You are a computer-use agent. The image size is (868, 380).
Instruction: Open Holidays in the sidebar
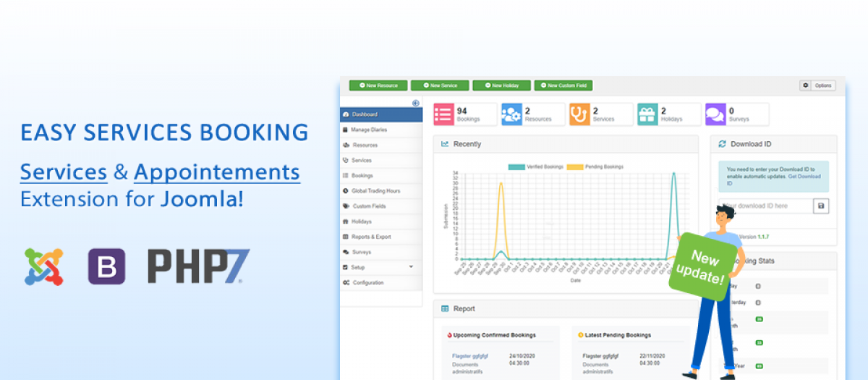381,221
